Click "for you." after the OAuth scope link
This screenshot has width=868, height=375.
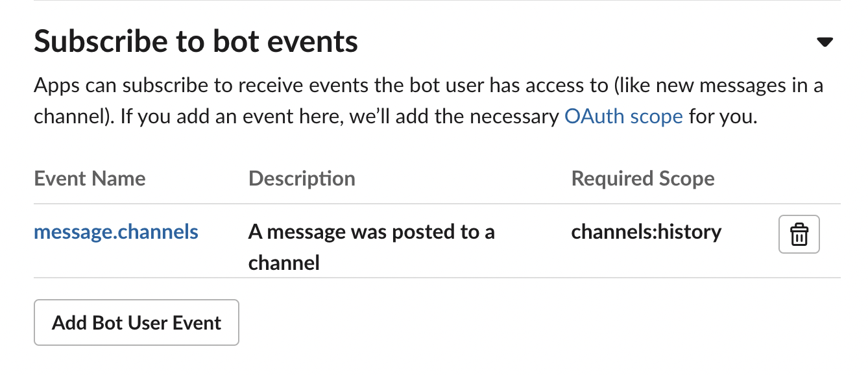pyautogui.click(x=723, y=117)
